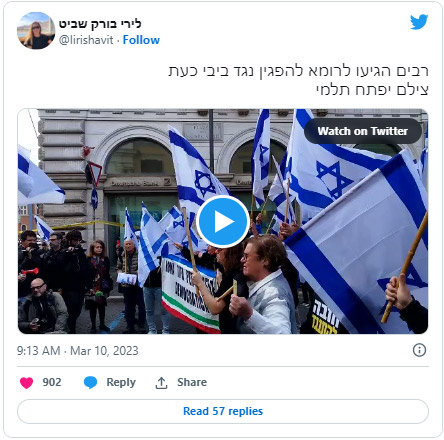Screen dimensions: 444x440
Task: Open the author's Hebrew display name
Action: coord(100,24)
